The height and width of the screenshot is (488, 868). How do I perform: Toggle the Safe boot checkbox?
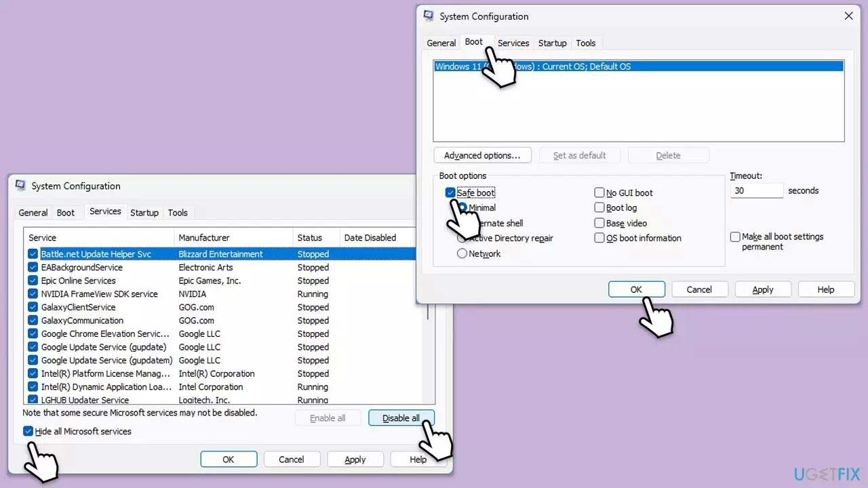point(450,192)
